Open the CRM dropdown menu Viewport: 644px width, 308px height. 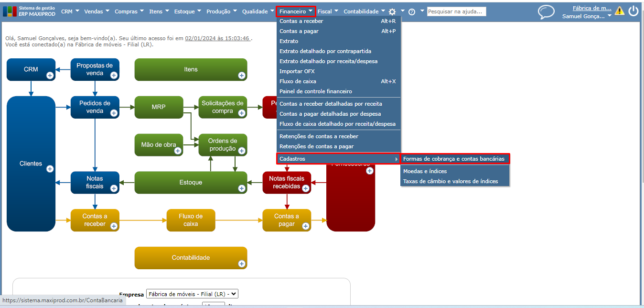pos(70,11)
